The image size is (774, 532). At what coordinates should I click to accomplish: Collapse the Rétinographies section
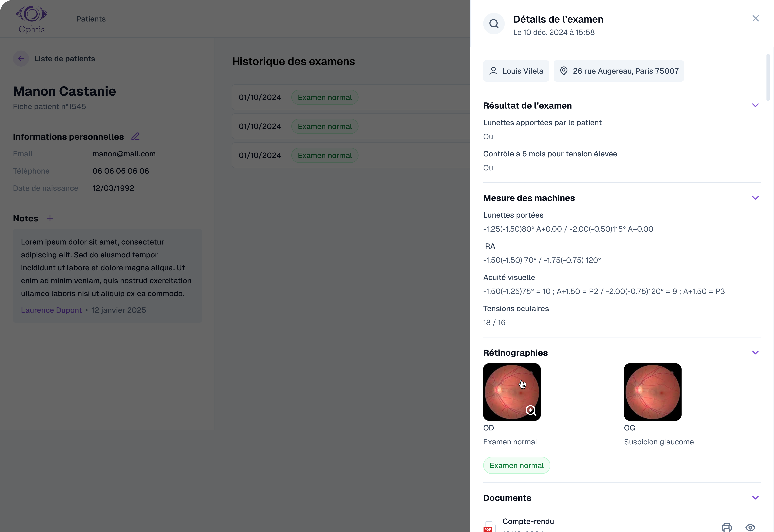click(755, 352)
